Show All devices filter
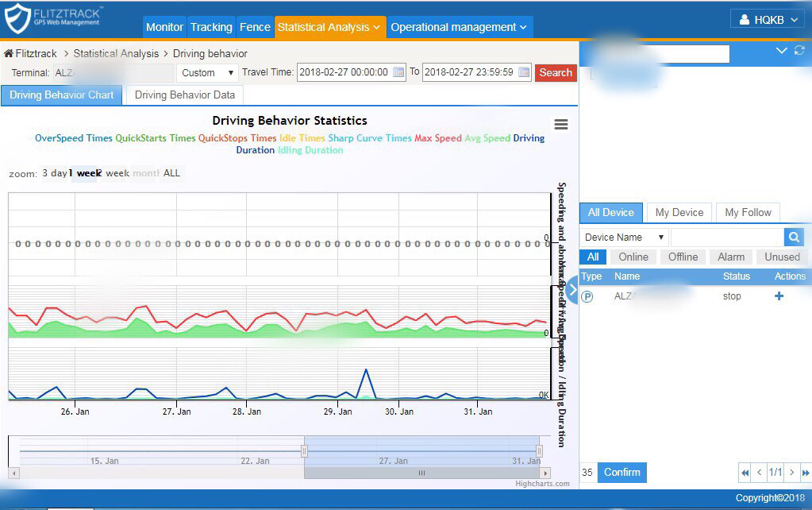The width and height of the screenshot is (812, 510). pyautogui.click(x=593, y=257)
